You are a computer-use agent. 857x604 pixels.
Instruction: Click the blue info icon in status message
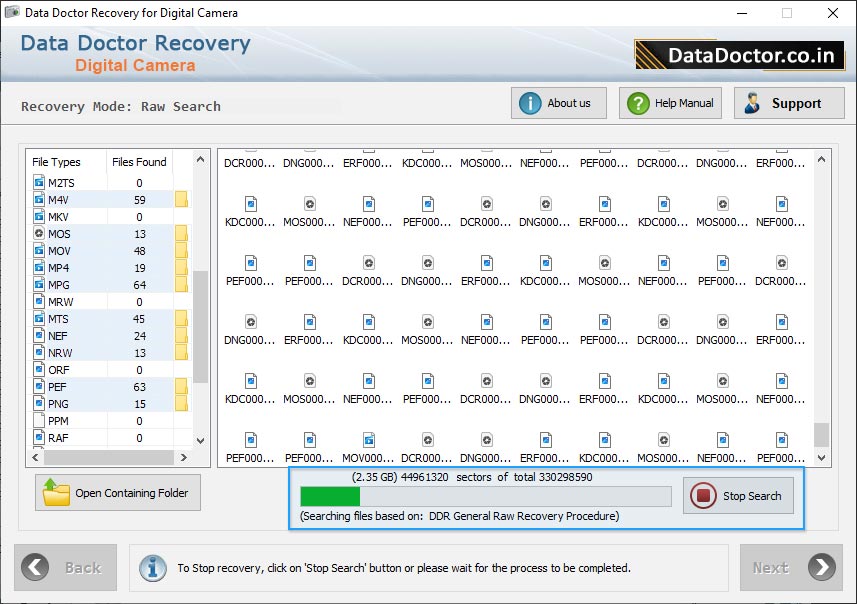click(153, 567)
